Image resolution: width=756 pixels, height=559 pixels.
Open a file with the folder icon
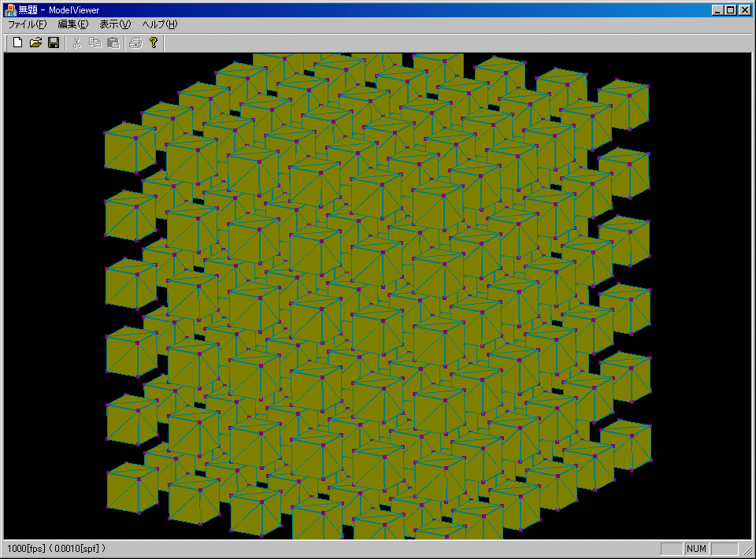(35, 43)
